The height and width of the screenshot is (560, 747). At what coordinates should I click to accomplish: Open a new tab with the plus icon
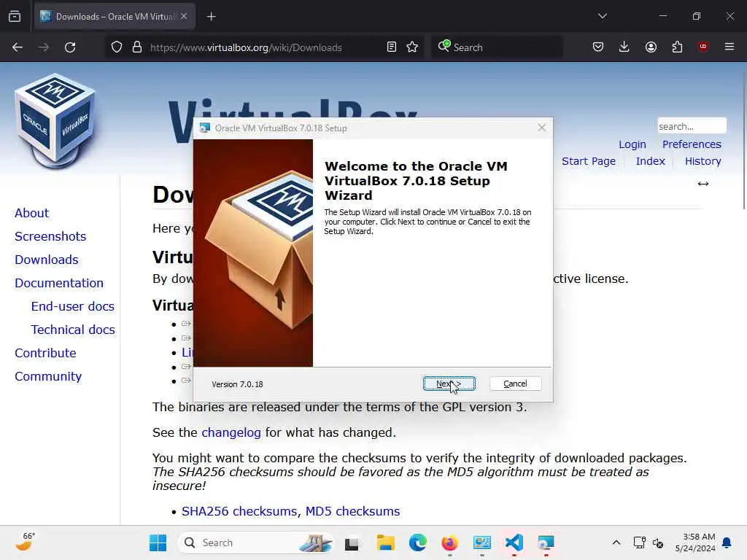(211, 17)
